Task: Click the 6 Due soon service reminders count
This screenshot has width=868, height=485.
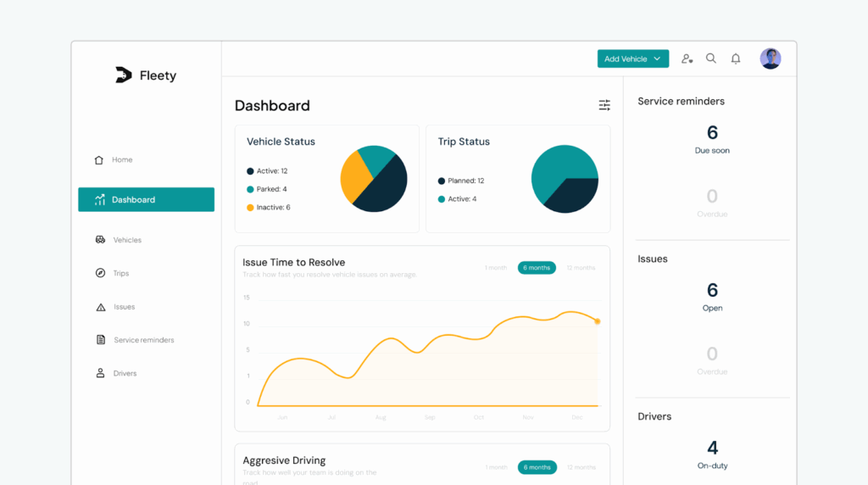Action: [x=712, y=133]
